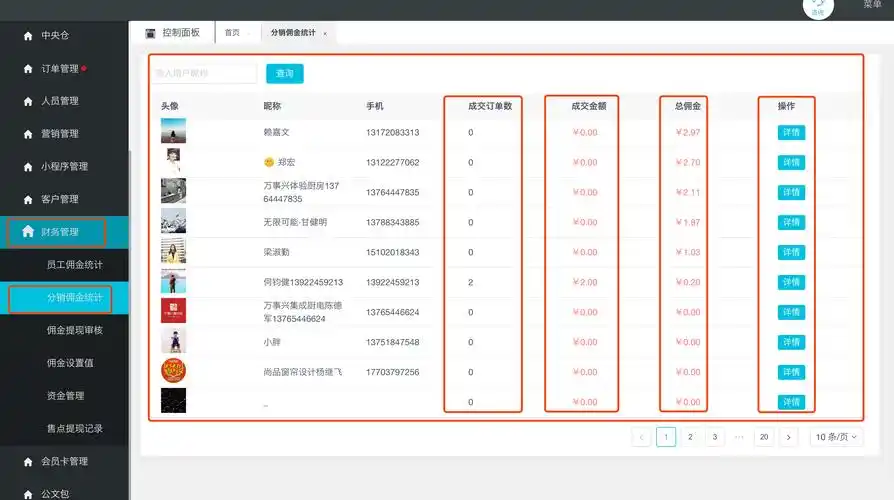Viewport: 894px width, 500px height.
Task: Open 员工佣金统计 submenu item
Action: tap(74, 265)
